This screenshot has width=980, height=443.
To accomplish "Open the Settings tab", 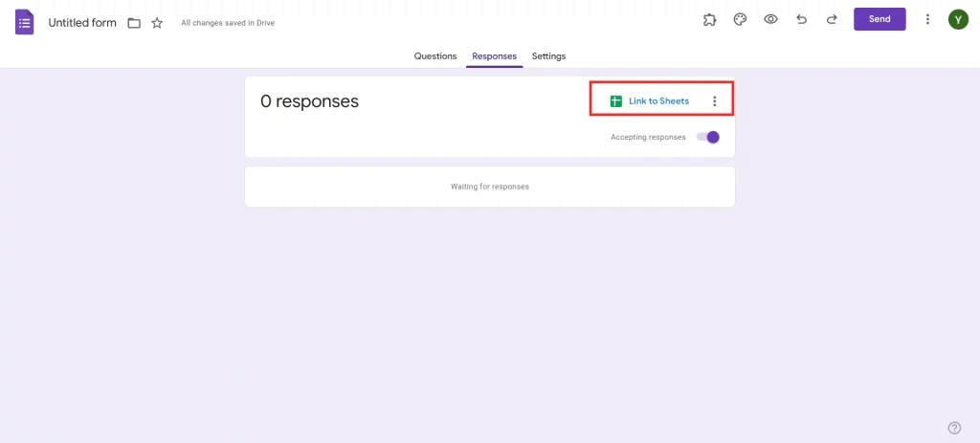I will point(548,56).
